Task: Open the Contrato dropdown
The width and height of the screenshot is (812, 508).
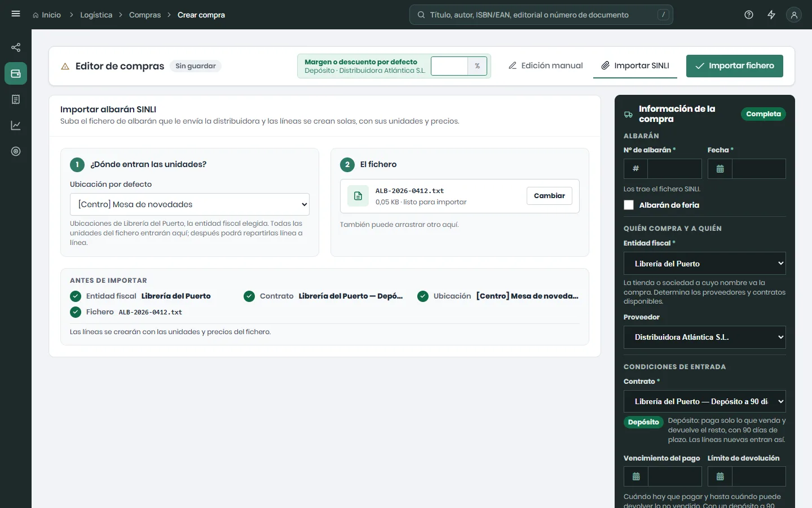Action: click(705, 401)
